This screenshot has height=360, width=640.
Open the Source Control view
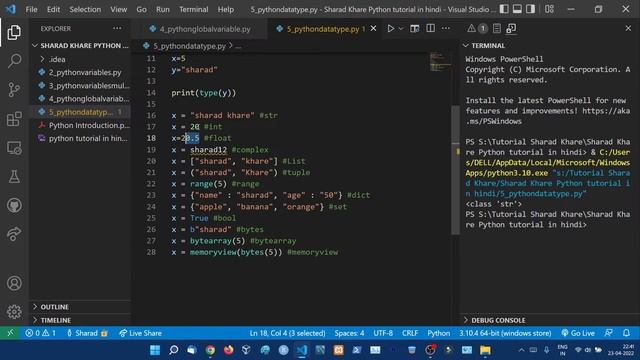click(14, 90)
